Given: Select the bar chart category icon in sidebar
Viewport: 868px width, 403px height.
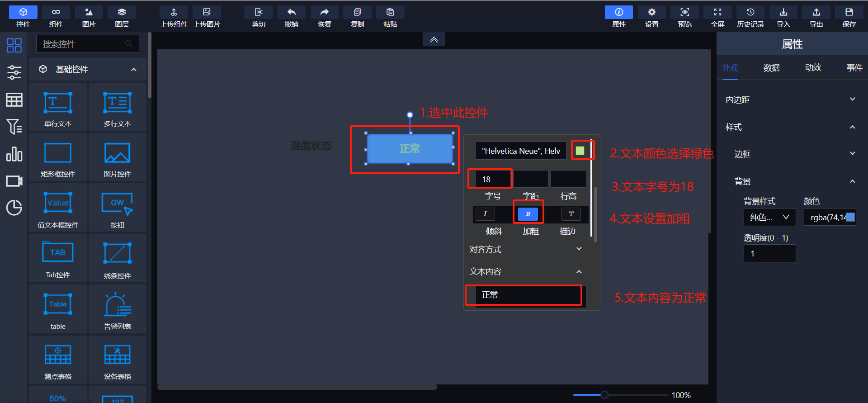Looking at the screenshot, I should pyautogui.click(x=14, y=154).
